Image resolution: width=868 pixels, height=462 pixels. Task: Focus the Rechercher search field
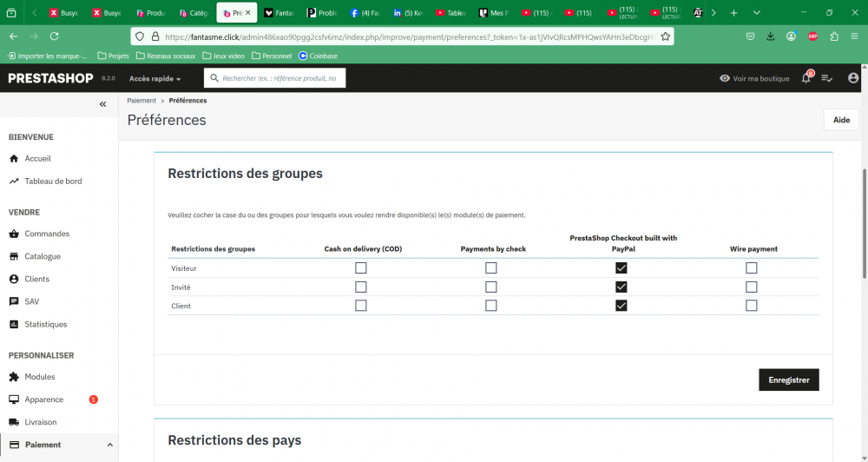(x=283, y=78)
